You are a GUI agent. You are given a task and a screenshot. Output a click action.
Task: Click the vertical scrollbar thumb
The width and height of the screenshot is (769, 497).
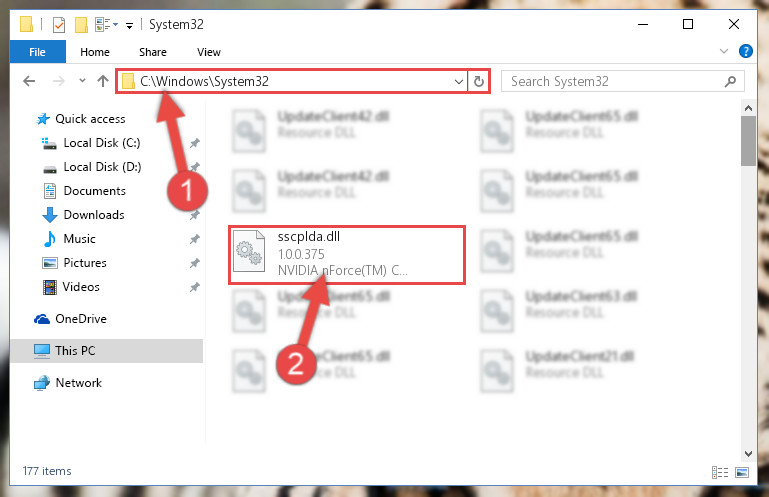tap(748, 141)
